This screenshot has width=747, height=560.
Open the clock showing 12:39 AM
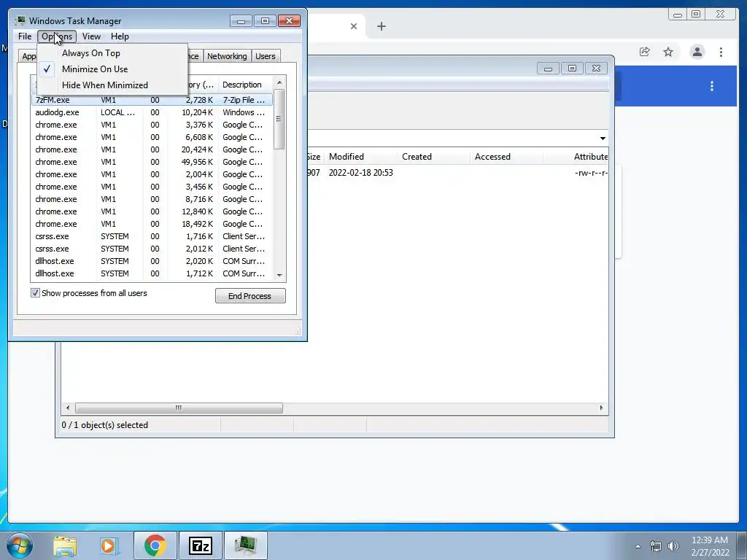coord(710,546)
